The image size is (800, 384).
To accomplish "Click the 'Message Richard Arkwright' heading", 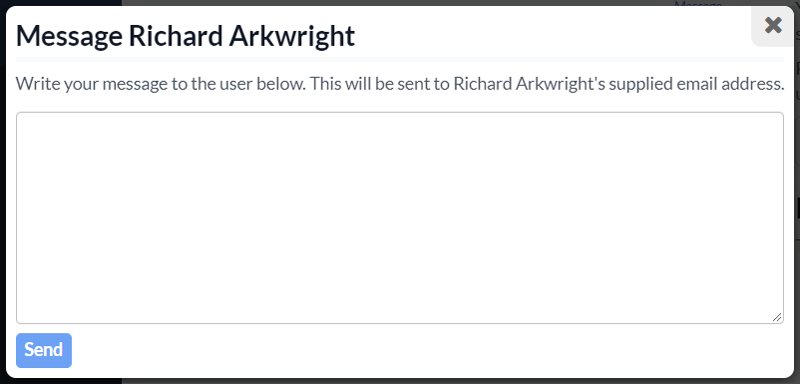I will pos(186,36).
